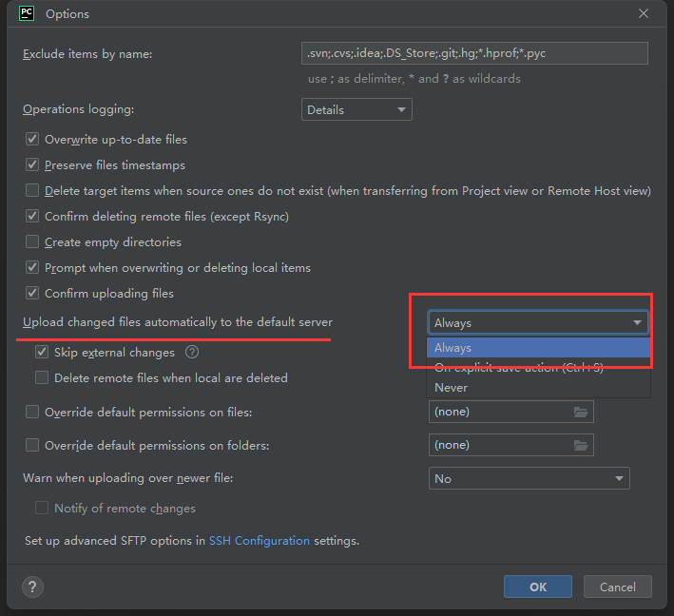Click the Exclude items by name field
The width and height of the screenshot is (674, 616).
[x=473, y=54]
